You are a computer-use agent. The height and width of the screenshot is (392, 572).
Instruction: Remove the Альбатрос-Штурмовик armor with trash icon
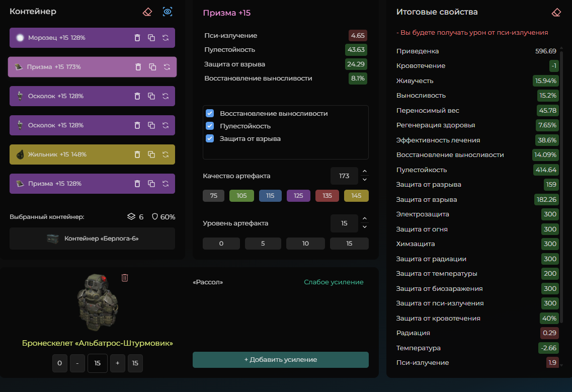(x=125, y=278)
